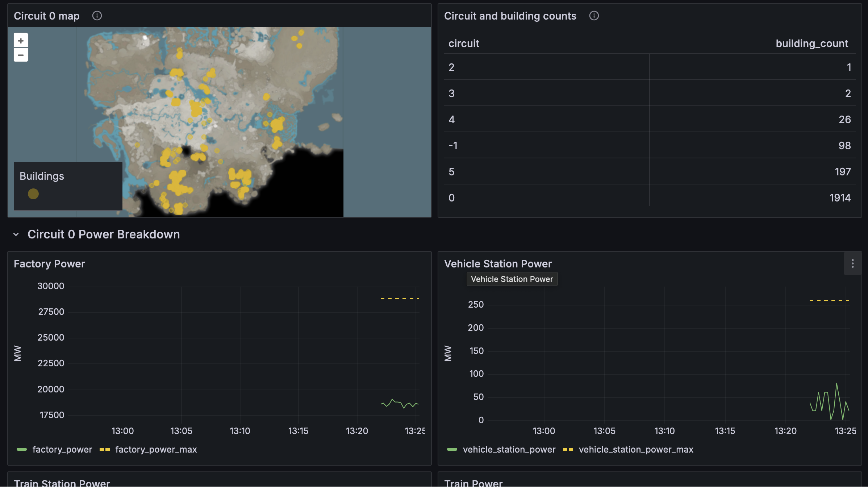Zoom in on the Circuit 0 map

pyautogui.click(x=21, y=41)
